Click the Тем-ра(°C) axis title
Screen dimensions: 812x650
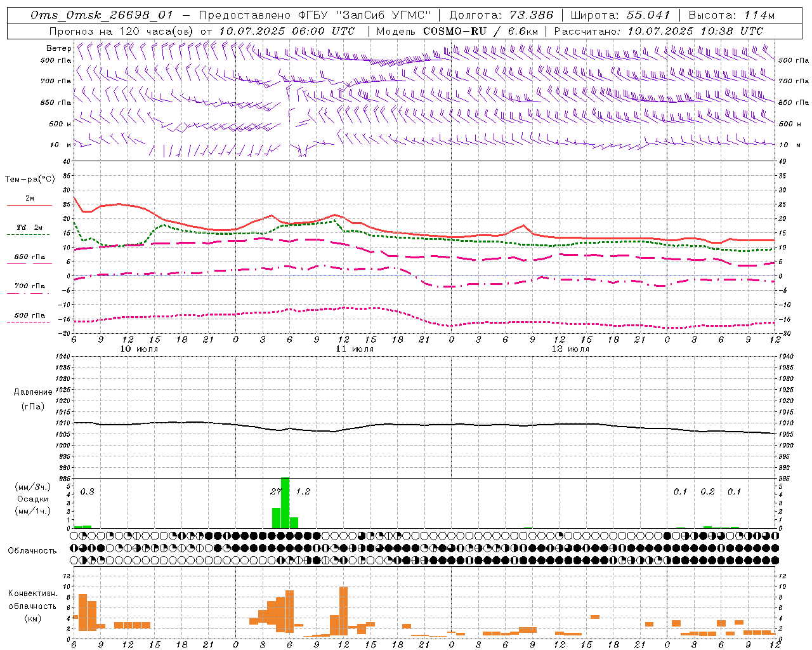coord(30,180)
